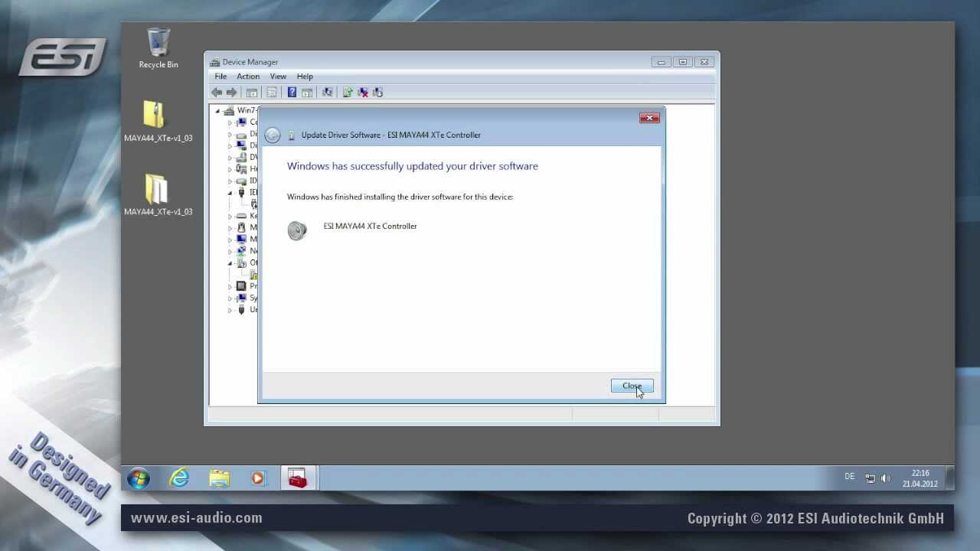Maximize the Device Manager window
Viewport: 980px width, 551px height.
[683, 62]
